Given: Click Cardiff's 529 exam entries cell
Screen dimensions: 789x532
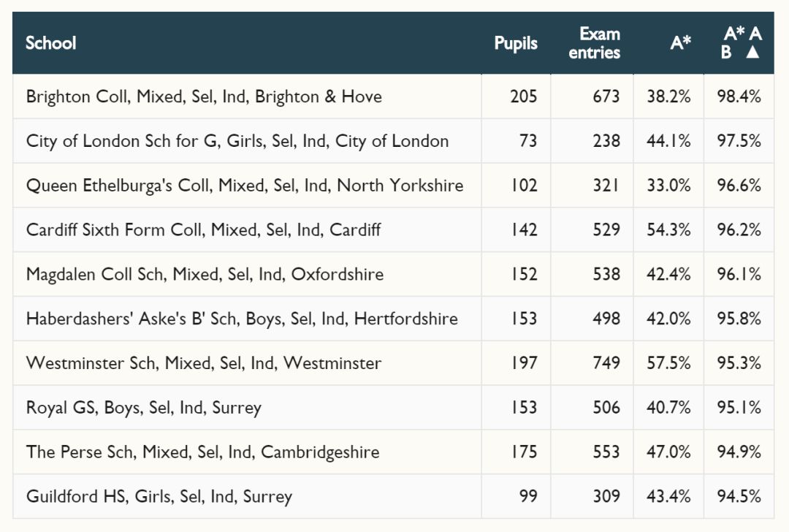Looking at the screenshot, I should pyautogui.click(x=606, y=229).
